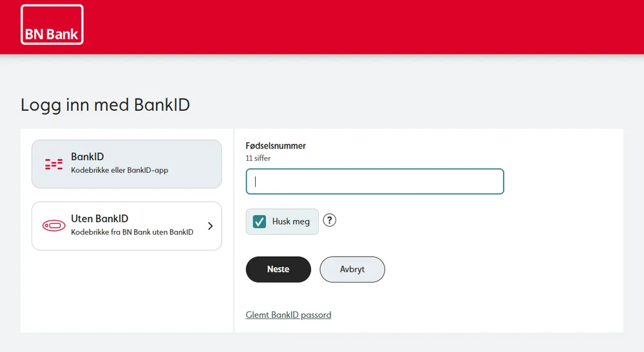Click the red code device icon
The width and height of the screenshot is (644, 352).
(53, 226)
